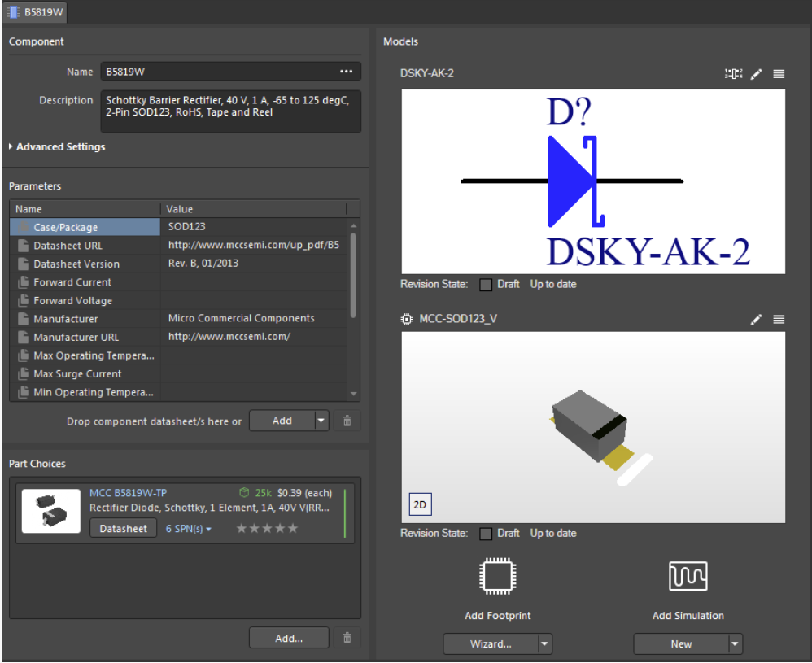Click the ellipsis button in Name field
The width and height of the screenshot is (812, 663).
tap(346, 72)
